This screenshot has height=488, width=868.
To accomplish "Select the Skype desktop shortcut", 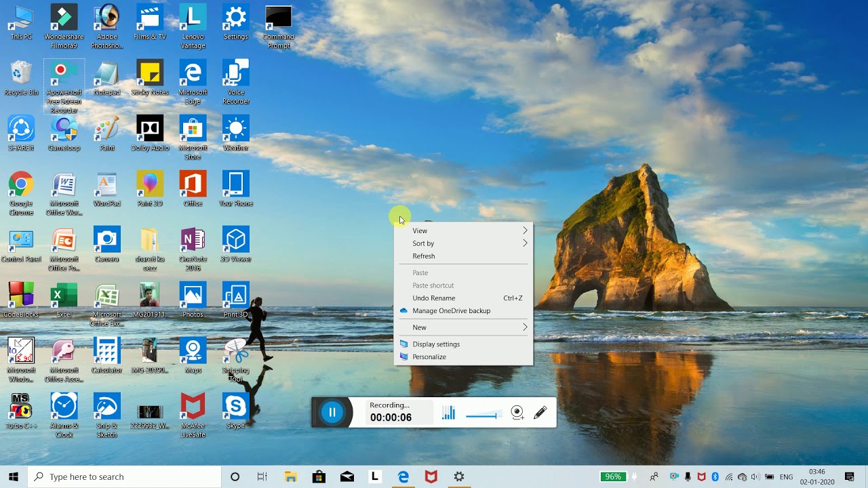I will 235,407.
